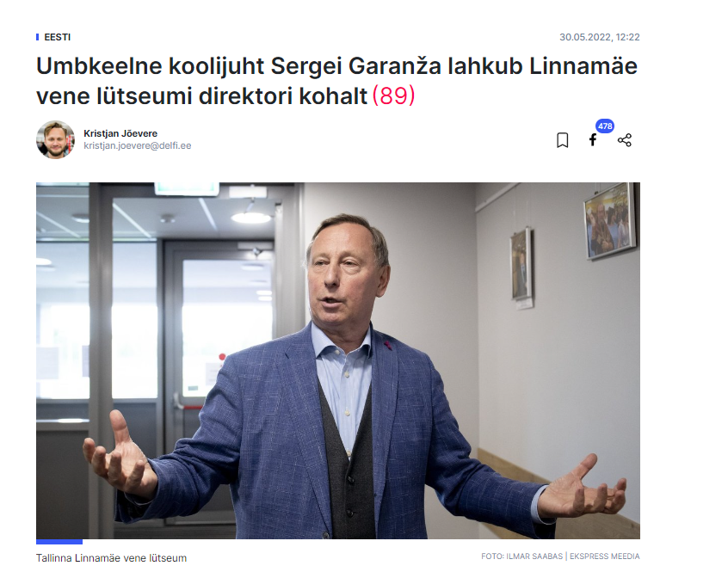Viewport: 728px width, 578px height.
Task: Click the EKSPRESS MEEDIA credit
Action: pyautogui.click(x=604, y=556)
